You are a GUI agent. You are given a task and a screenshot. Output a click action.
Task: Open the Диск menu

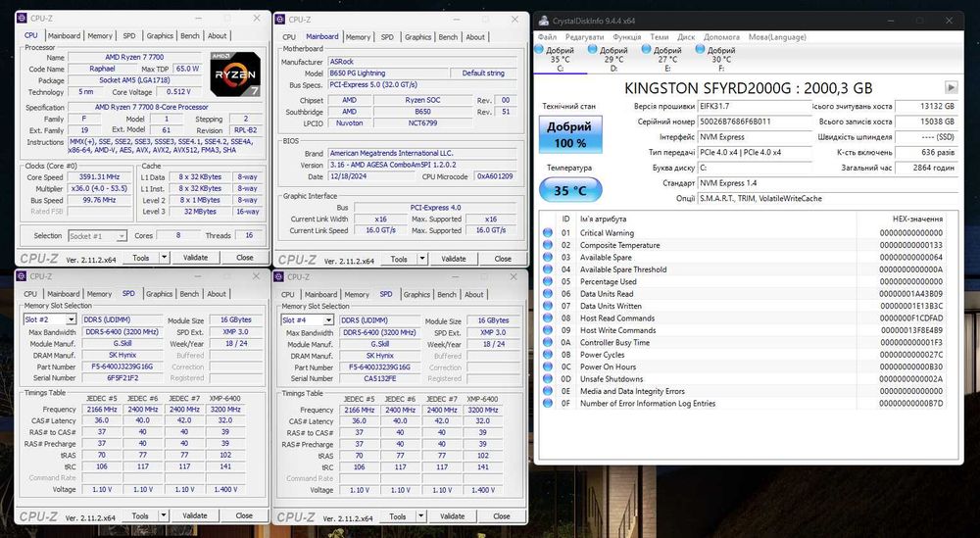(686, 37)
